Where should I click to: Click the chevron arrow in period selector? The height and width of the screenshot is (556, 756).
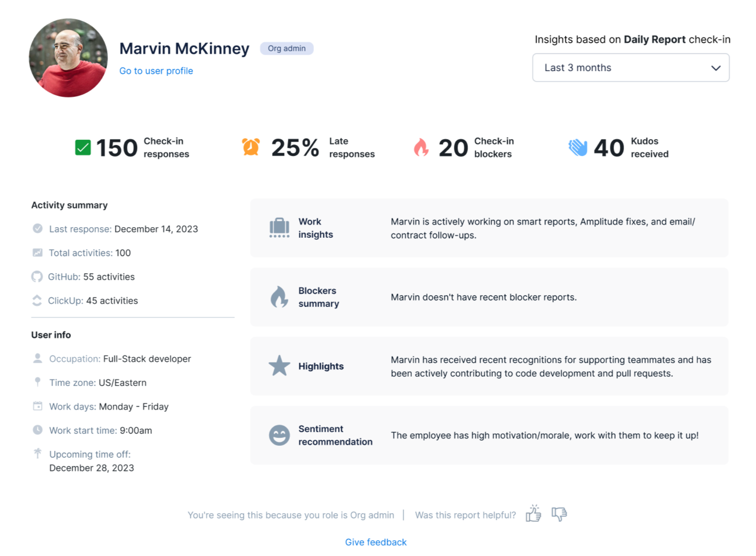(716, 68)
